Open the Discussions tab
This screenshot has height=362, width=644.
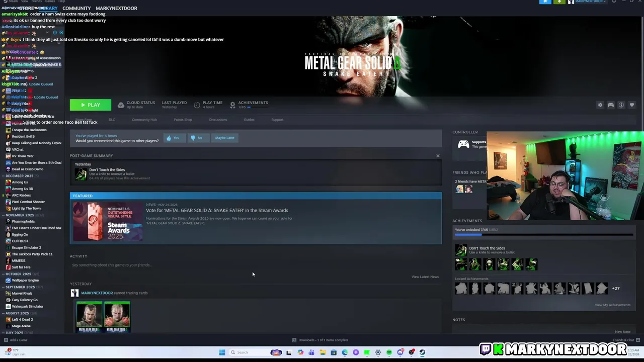218,120
